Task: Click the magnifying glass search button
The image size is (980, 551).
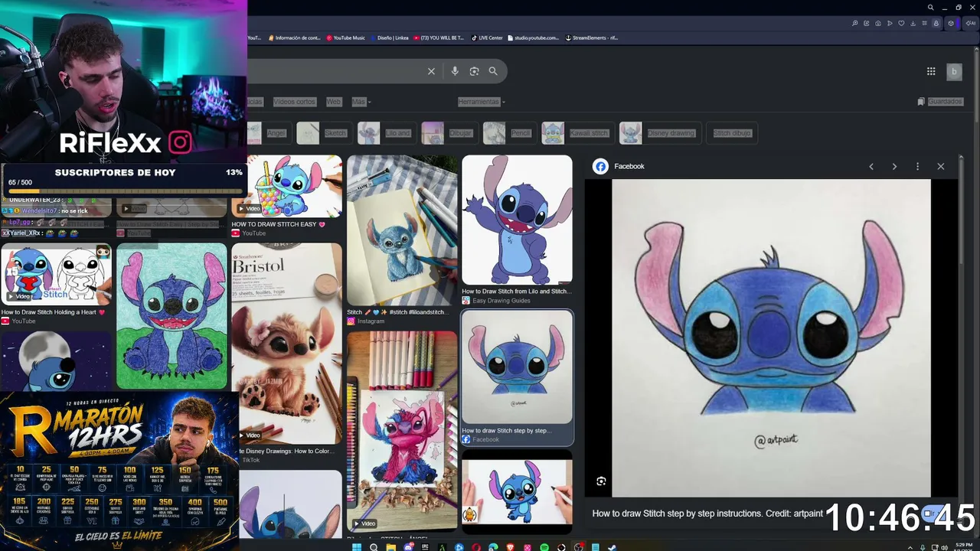Action: coord(493,71)
